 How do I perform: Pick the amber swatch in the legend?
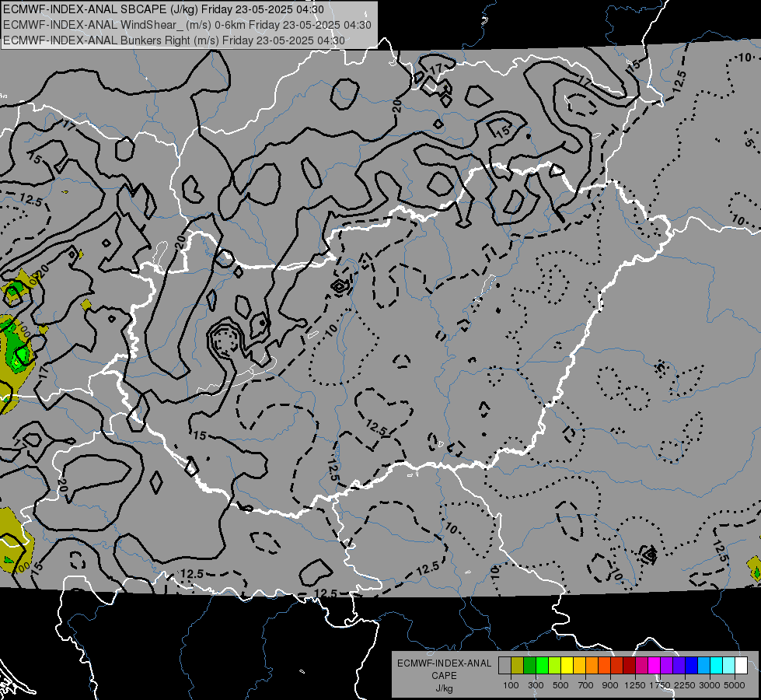pos(579,665)
